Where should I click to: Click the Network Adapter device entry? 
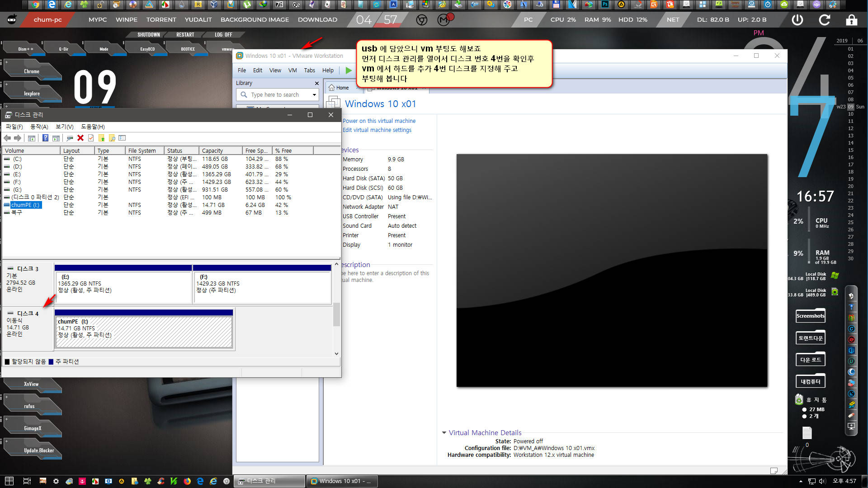(371, 207)
